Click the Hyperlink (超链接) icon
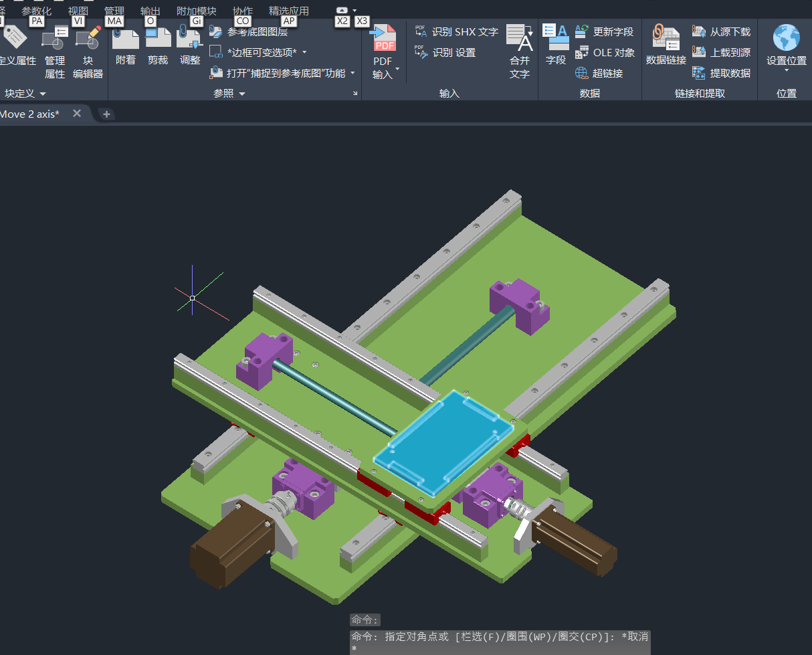 tap(599, 73)
